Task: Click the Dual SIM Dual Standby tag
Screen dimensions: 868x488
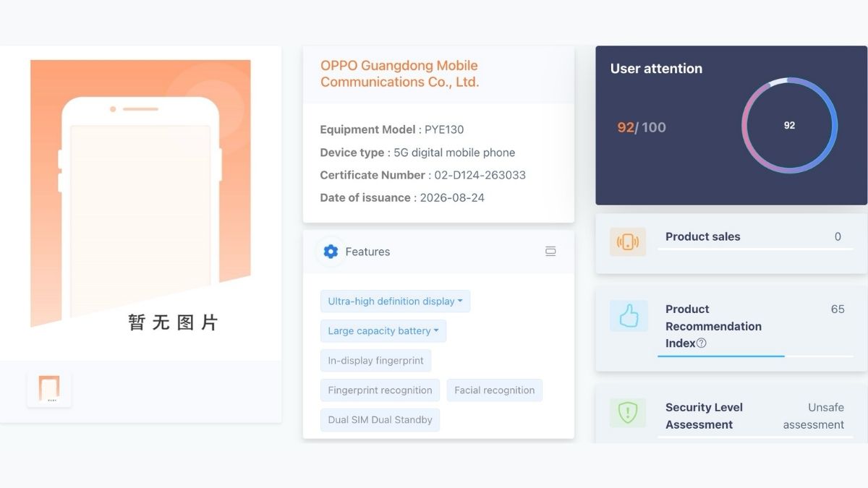Action: point(380,420)
